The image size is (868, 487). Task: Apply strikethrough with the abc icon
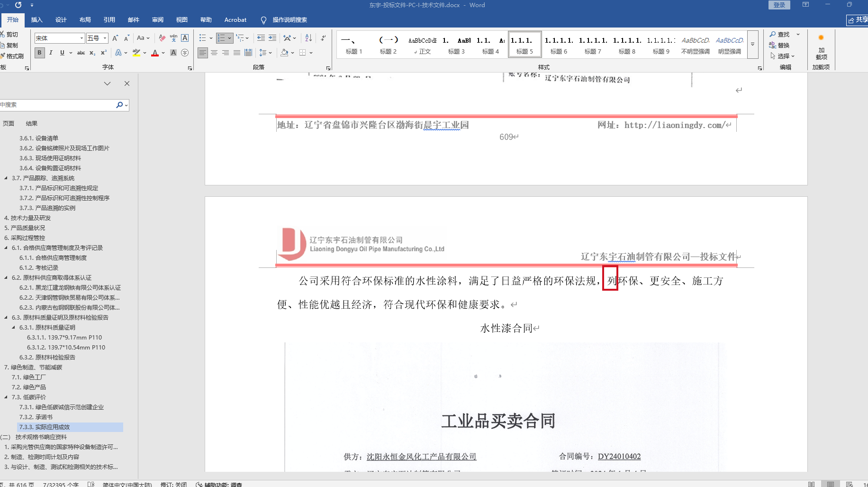click(x=81, y=53)
